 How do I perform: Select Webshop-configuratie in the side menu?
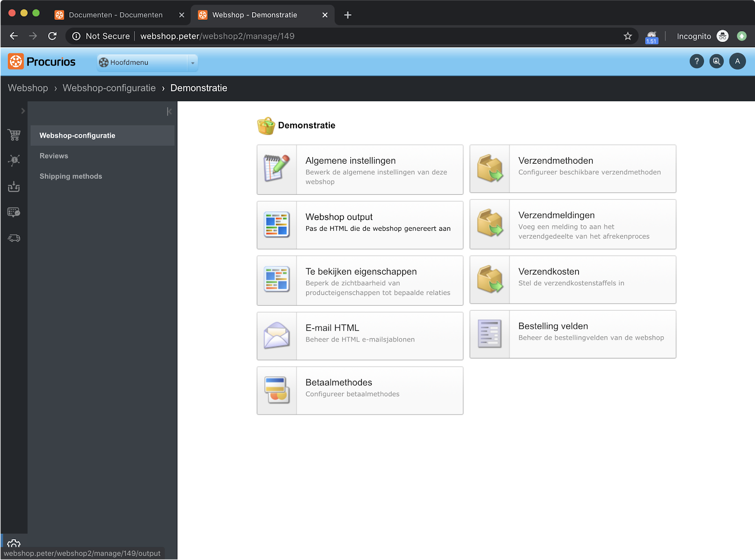tap(102, 135)
